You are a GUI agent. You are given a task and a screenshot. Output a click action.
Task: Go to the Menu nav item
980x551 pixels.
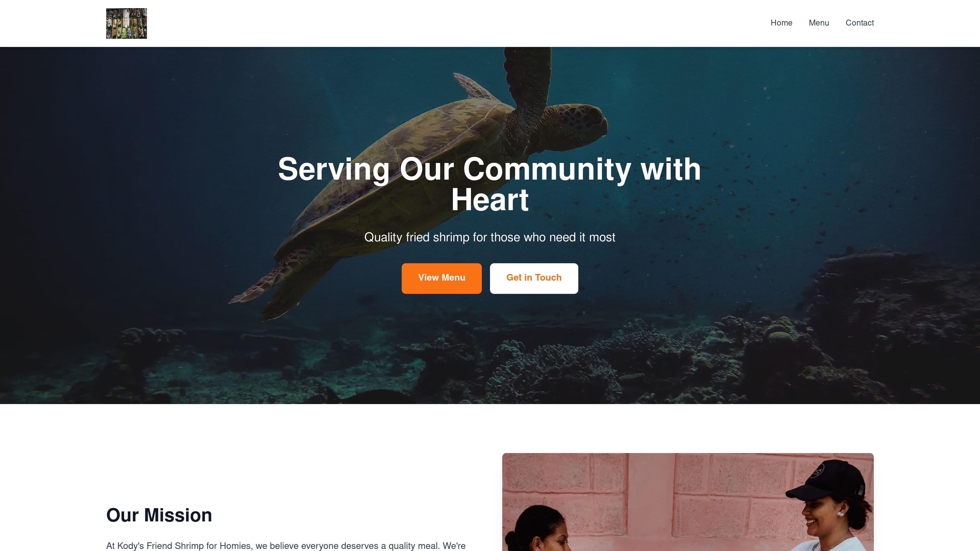point(819,23)
